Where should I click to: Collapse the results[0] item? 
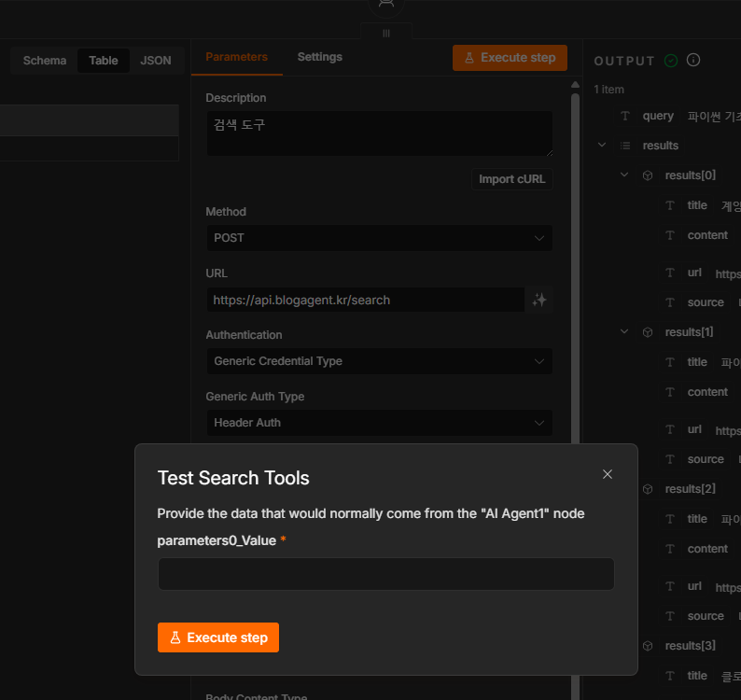[x=624, y=175]
